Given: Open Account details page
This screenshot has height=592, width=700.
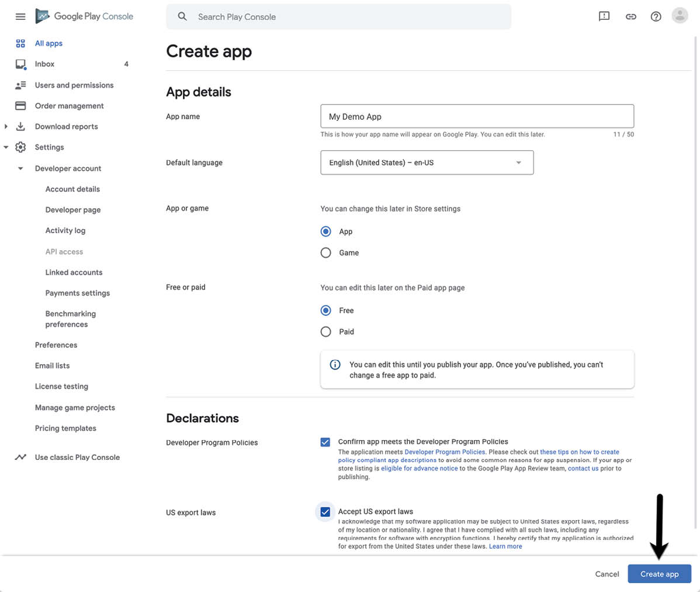Looking at the screenshot, I should 73,189.
